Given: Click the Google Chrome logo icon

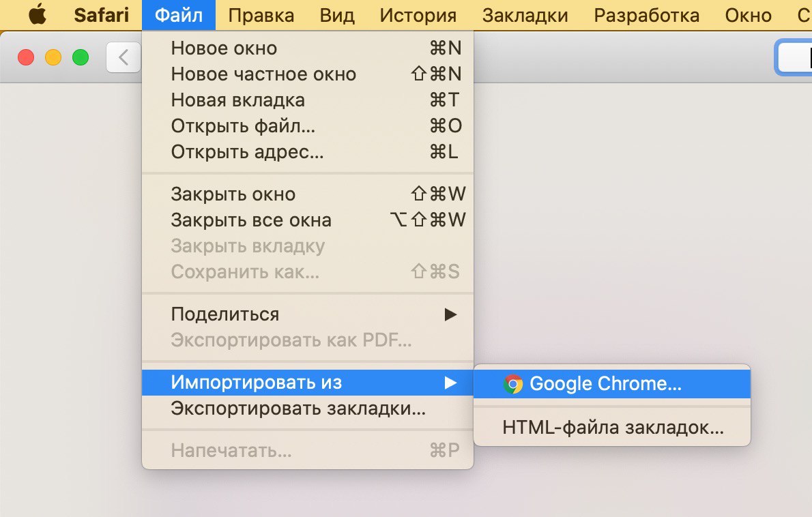Looking at the screenshot, I should (512, 384).
